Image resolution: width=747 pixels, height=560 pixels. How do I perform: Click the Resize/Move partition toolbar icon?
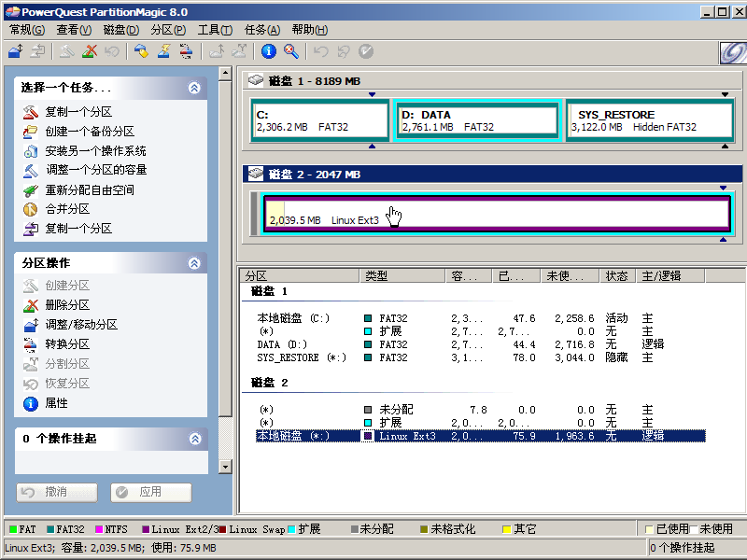15,51
